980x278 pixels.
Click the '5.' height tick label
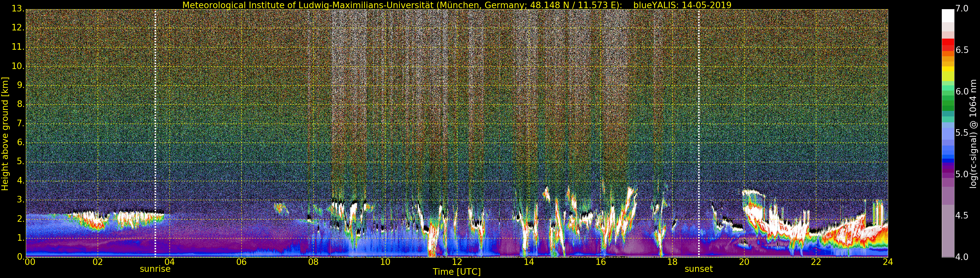coord(21,162)
